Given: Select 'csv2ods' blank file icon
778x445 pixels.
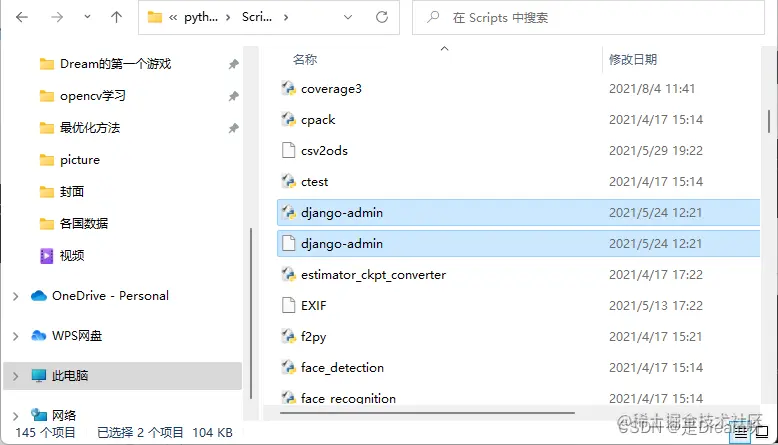Looking at the screenshot, I should click(288, 150).
